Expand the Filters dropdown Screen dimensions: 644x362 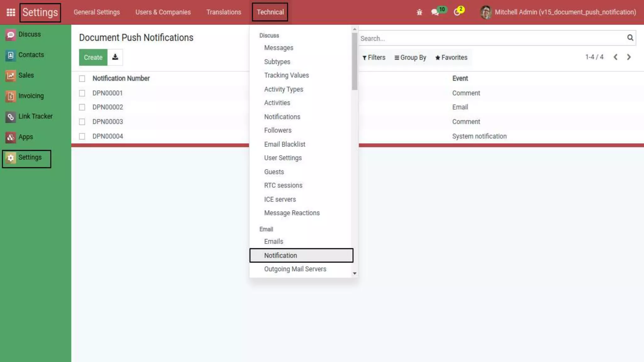(x=374, y=58)
